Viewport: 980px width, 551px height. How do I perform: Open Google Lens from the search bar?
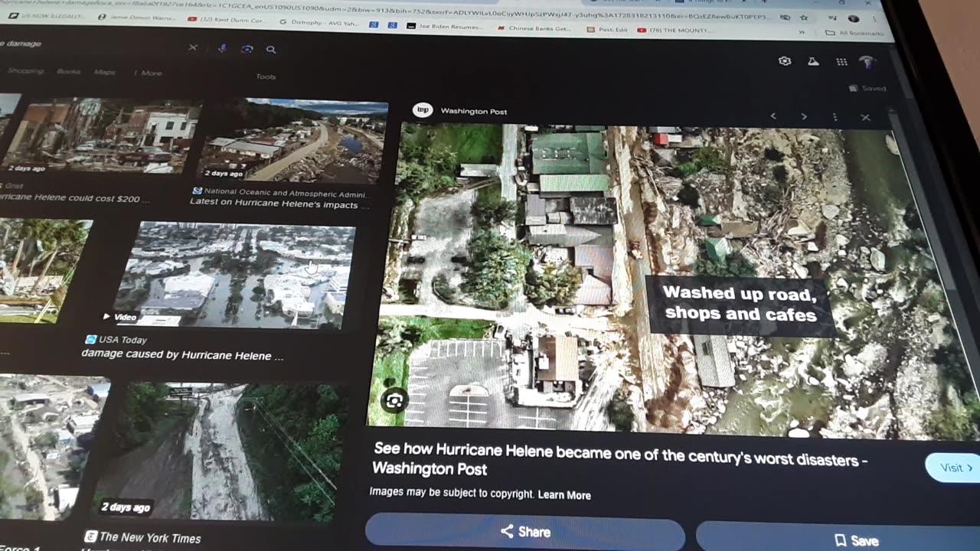coord(247,49)
